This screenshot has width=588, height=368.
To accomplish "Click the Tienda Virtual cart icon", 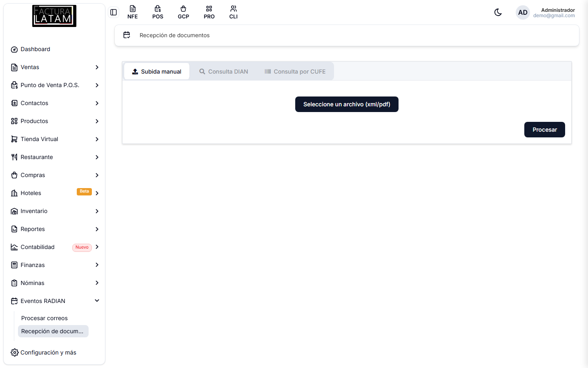I will point(14,139).
